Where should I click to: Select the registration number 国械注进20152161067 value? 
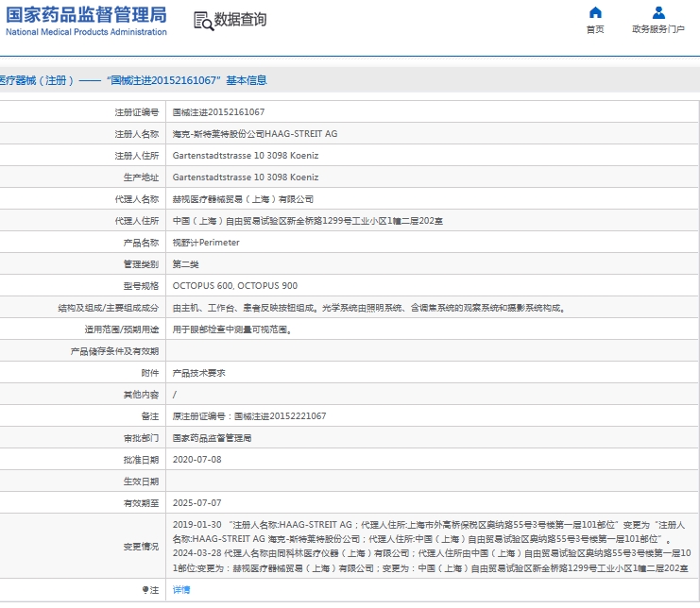(x=218, y=112)
